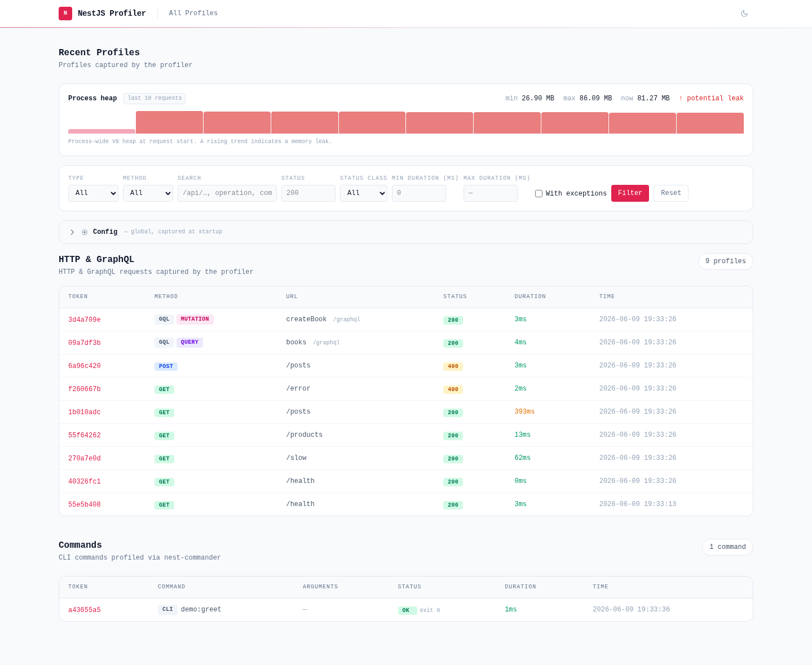Click the Filter button
The height and width of the screenshot is (665, 812).
click(x=630, y=193)
